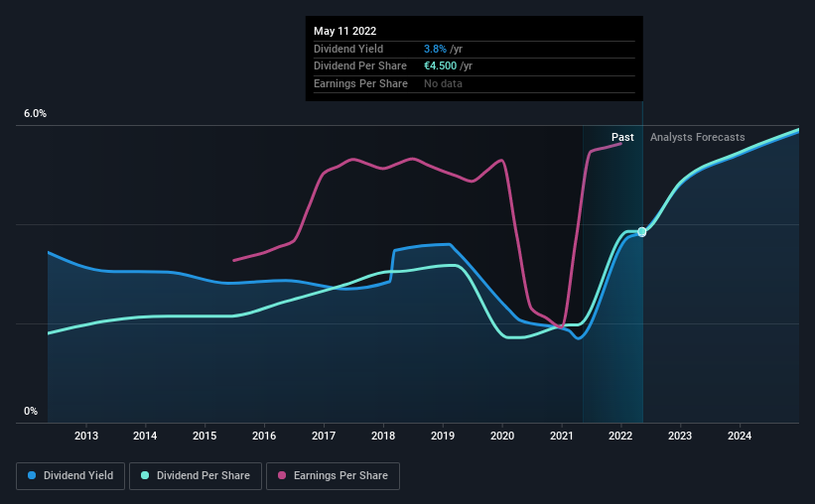Click the 2017 x-axis label
Screen dimensions: 815x504
coord(324,436)
